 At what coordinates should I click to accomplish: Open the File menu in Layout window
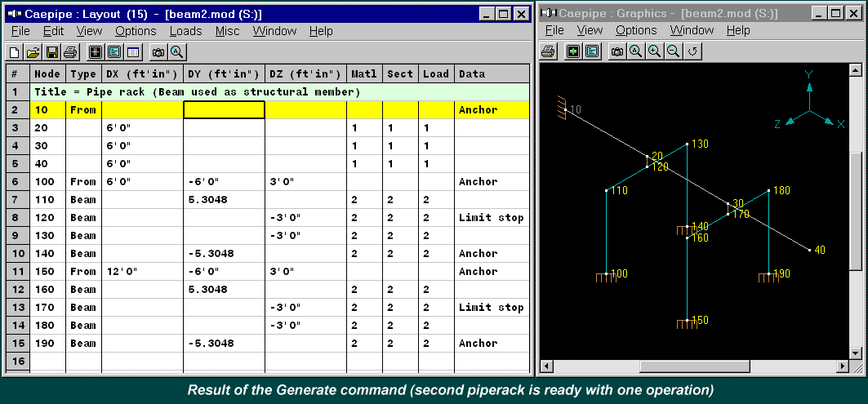point(20,32)
